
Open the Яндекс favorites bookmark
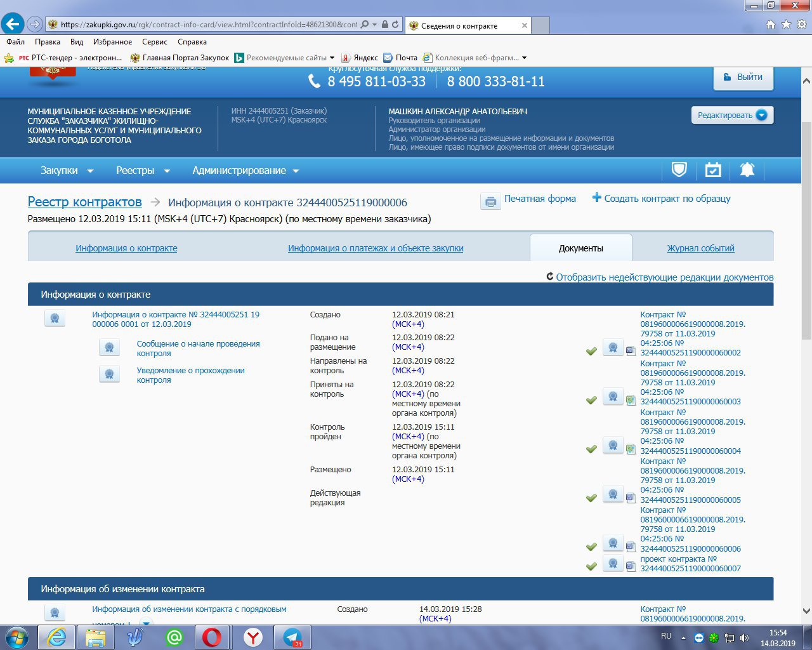tap(360, 58)
